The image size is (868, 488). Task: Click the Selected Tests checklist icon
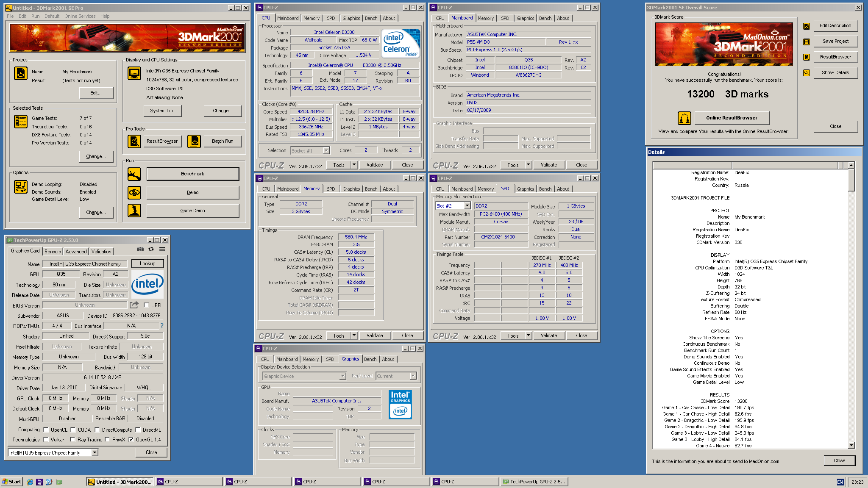(21, 122)
